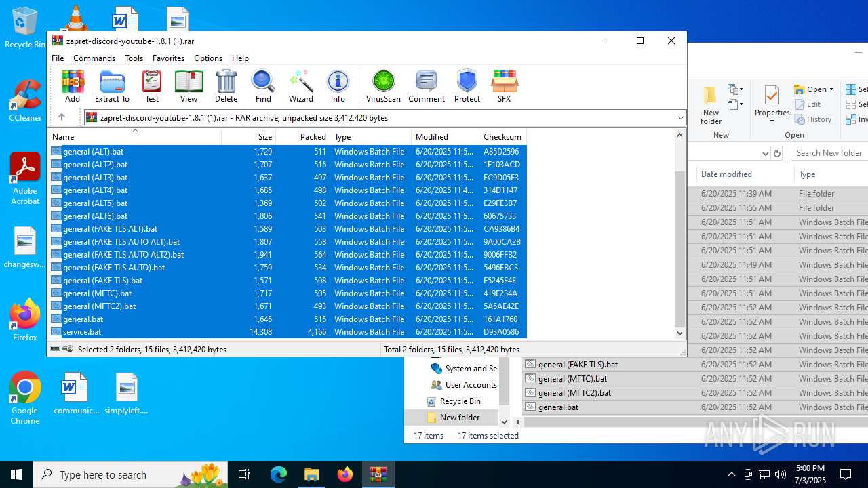Screen dimensions: 868x488
Task: Click the Windows taskbar search box
Action: 131,474
